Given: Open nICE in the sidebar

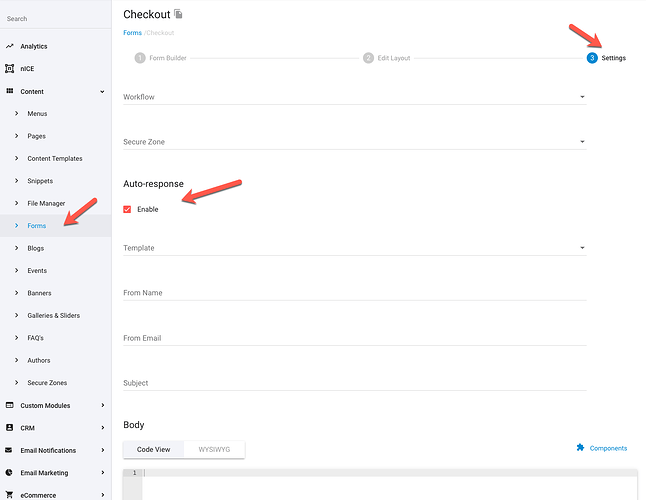Looking at the screenshot, I should pos(27,69).
